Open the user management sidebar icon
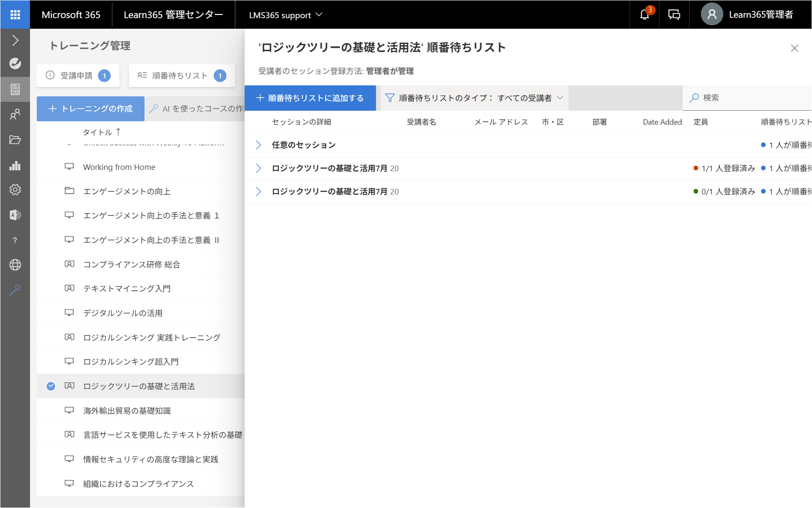This screenshot has width=812, height=508. coord(15,114)
